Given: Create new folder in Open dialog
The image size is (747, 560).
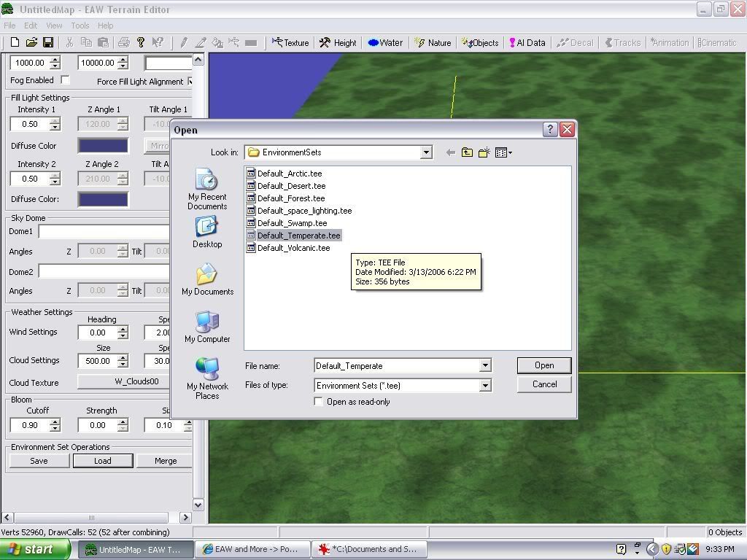Looking at the screenshot, I should point(484,152).
